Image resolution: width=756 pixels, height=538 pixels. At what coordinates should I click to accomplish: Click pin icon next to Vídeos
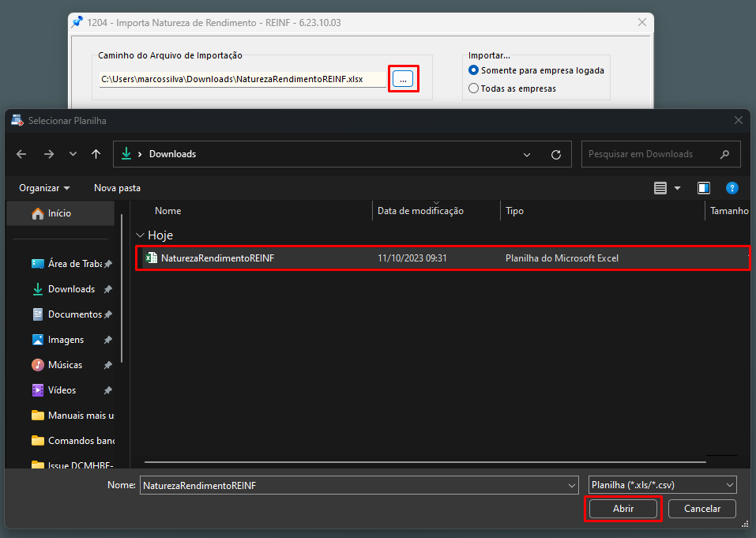tap(108, 390)
